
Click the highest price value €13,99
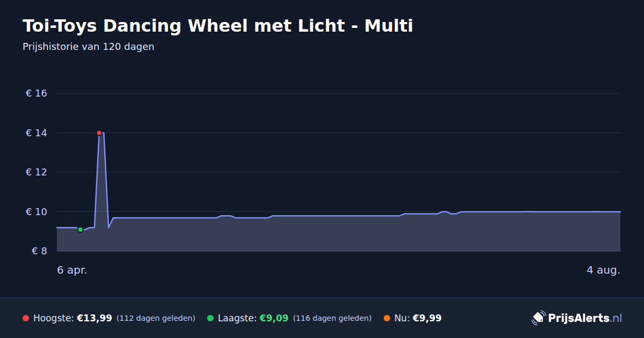pos(94,318)
